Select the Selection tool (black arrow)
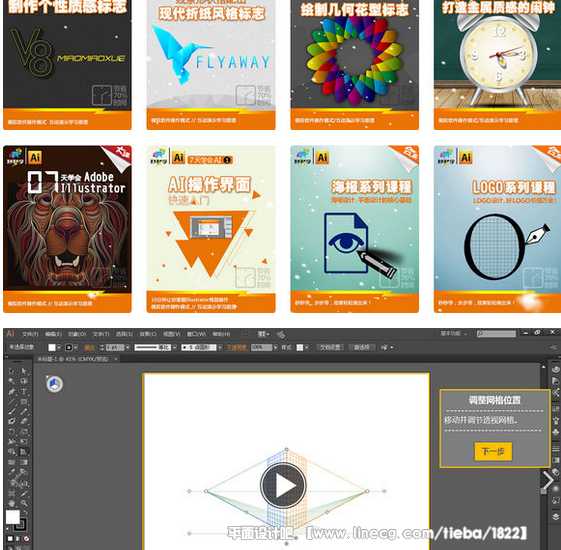 tap(11, 371)
